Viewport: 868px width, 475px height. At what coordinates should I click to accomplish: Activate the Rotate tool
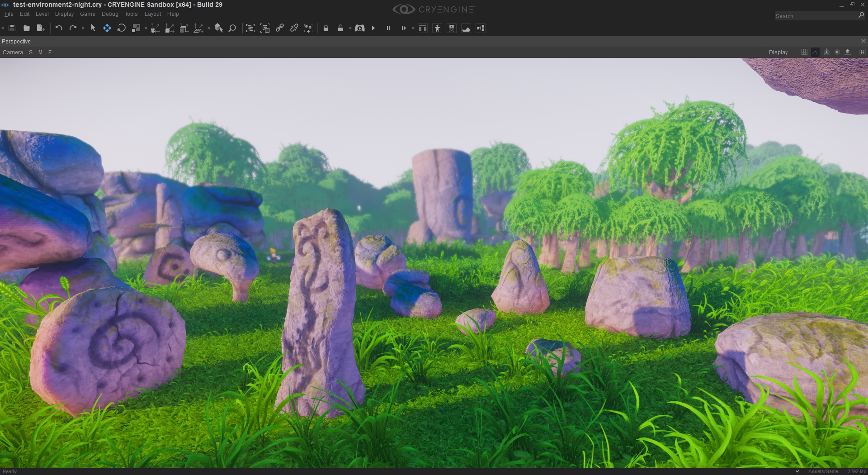pos(121,28)
